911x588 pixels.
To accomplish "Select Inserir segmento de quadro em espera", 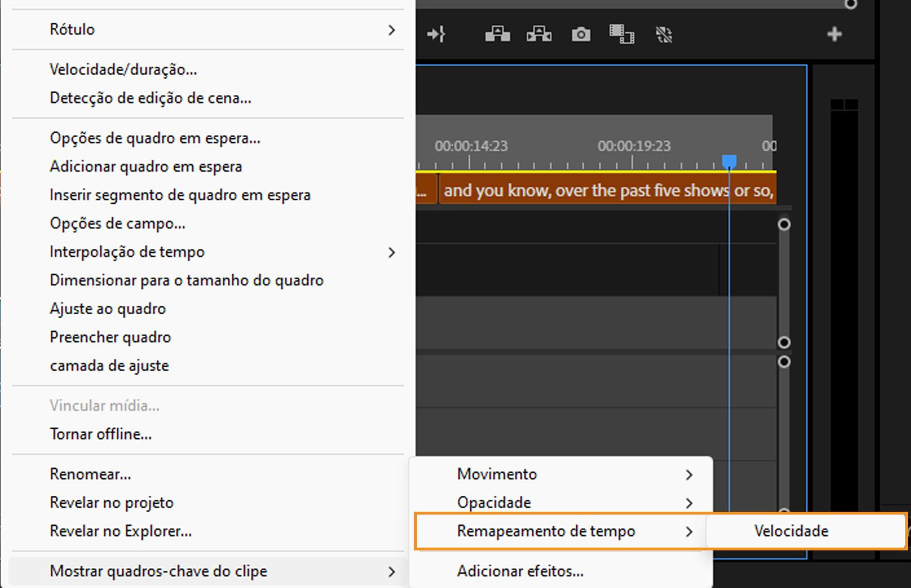I will [180, 195].
